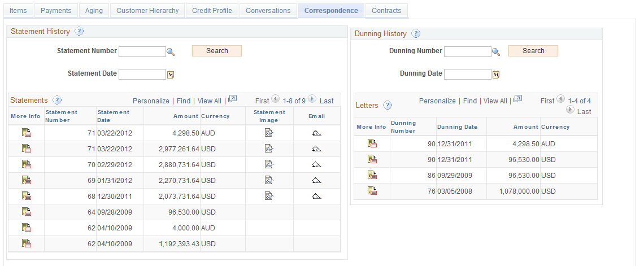View statement image for 4,298.50 AUD statement

269,133
